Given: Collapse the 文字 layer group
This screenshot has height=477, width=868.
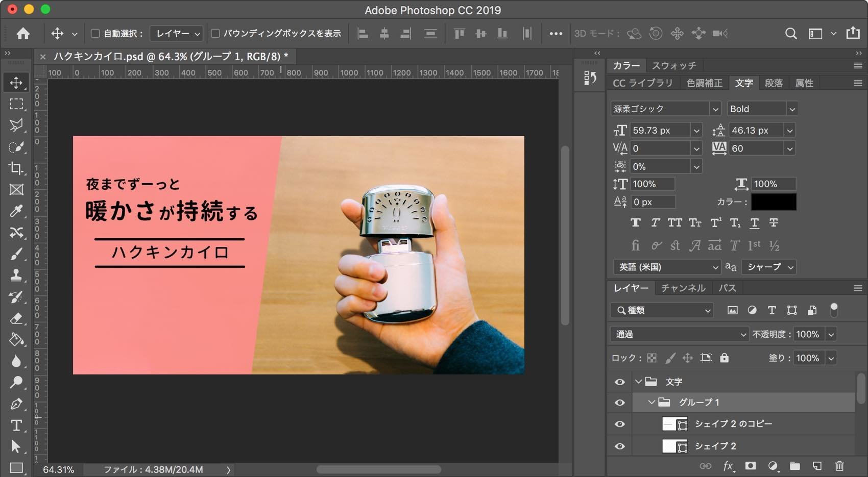Looking at the screenshot, I should tap(638, 382).
